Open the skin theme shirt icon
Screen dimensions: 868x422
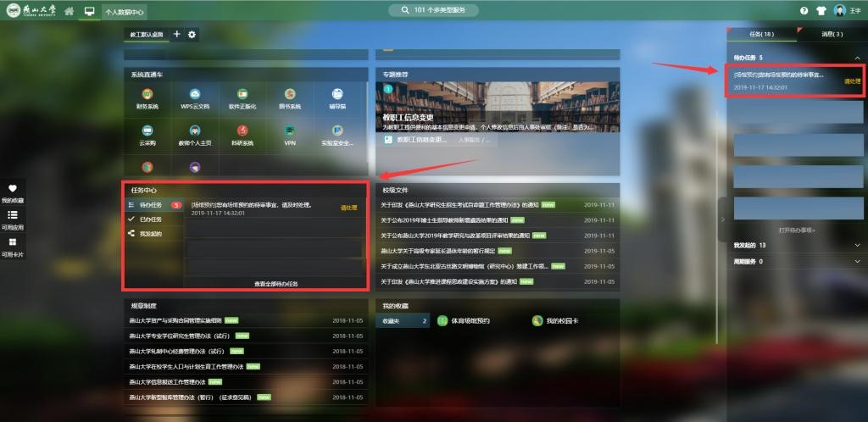(x=821, y=11)
